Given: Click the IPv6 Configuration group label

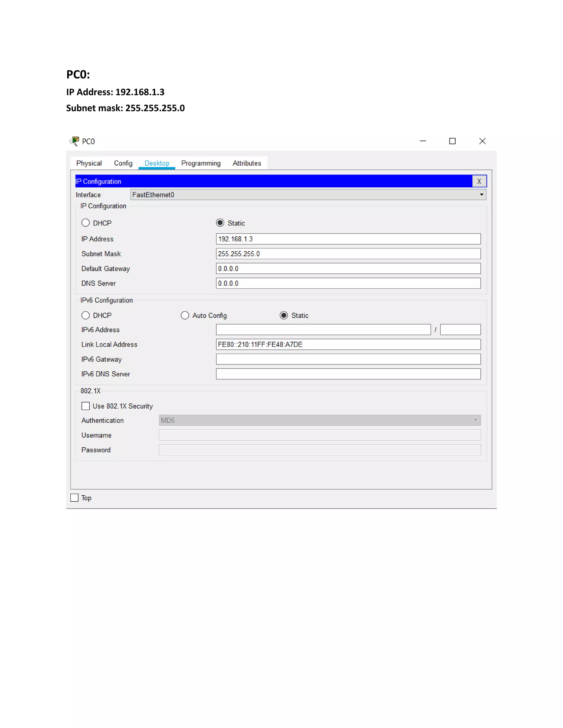Looking at the screenshot, I should pyautogui.click(x=106, y=300).
